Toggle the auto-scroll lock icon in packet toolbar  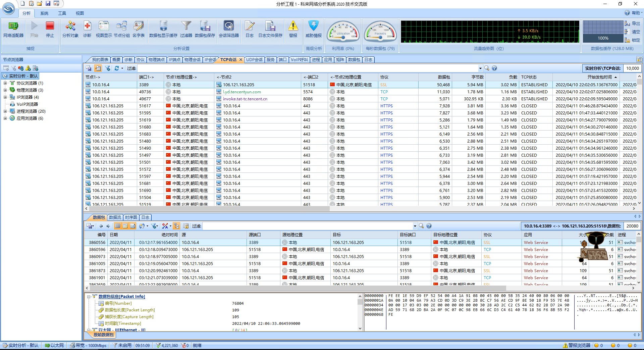(x=186, y=226)
